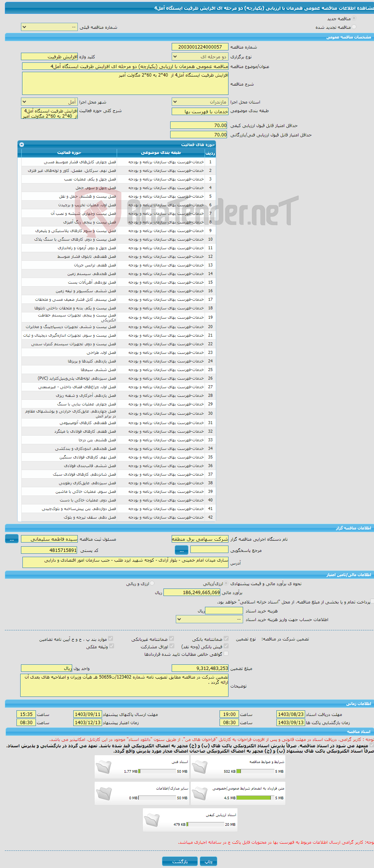Choose the ارزی/ریالی radio option
The height and width of the screenshot is (868, 374).
226,583
